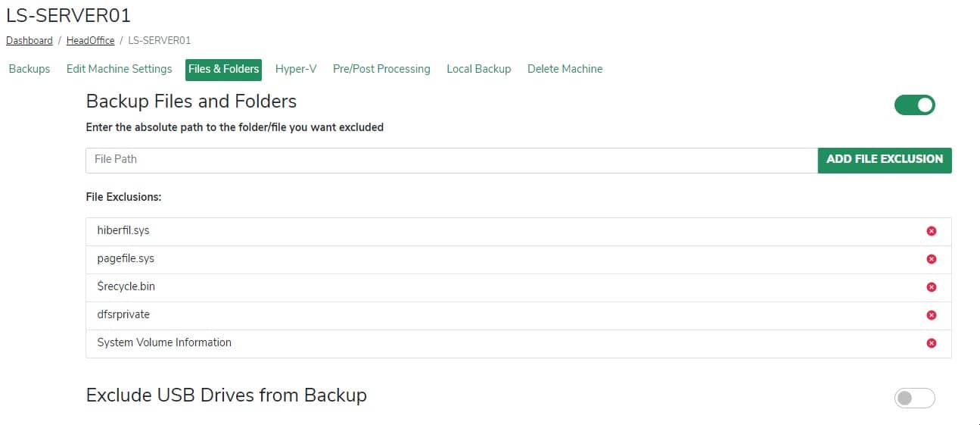Open the Backups tab
Viewport: 980px width, 425px height.
click(30, 69)
